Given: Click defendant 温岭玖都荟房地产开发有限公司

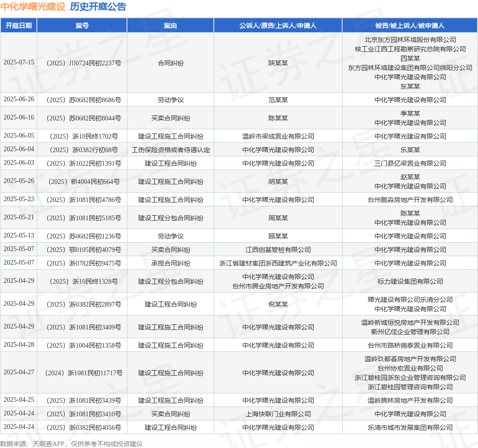Looking at the screenshot, I should tap(410, 359).
